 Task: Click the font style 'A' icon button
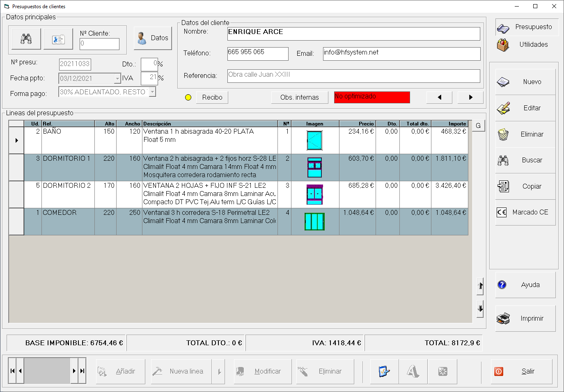coord(413,371)
